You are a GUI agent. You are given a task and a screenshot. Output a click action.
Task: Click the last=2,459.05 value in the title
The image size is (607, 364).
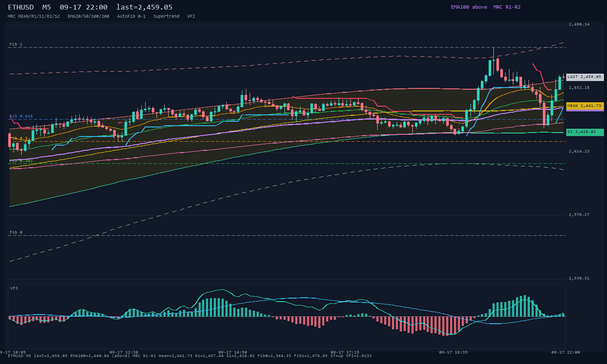(144, 7)
